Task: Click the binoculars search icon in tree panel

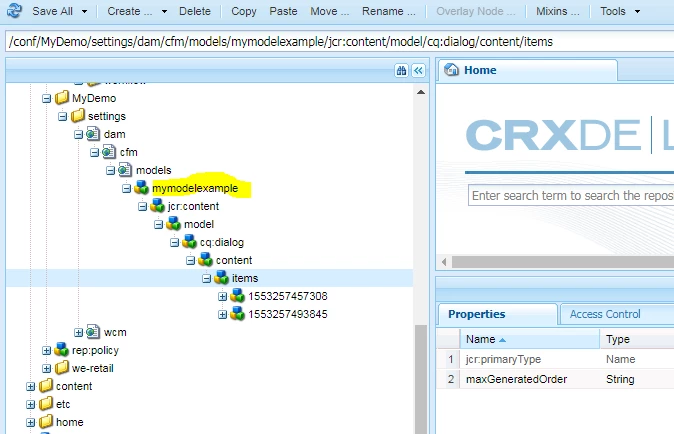Action: point(401,70)
